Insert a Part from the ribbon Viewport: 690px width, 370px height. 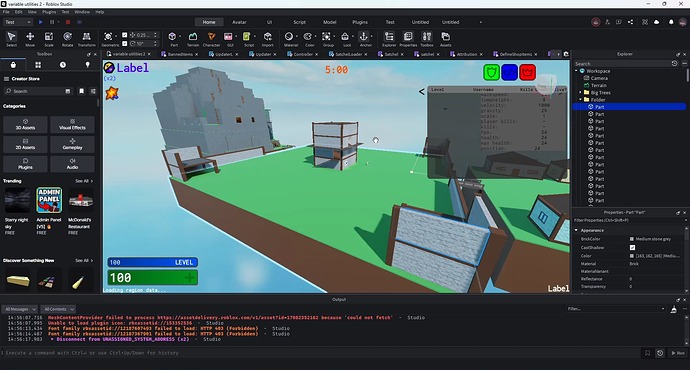[173, 39]
